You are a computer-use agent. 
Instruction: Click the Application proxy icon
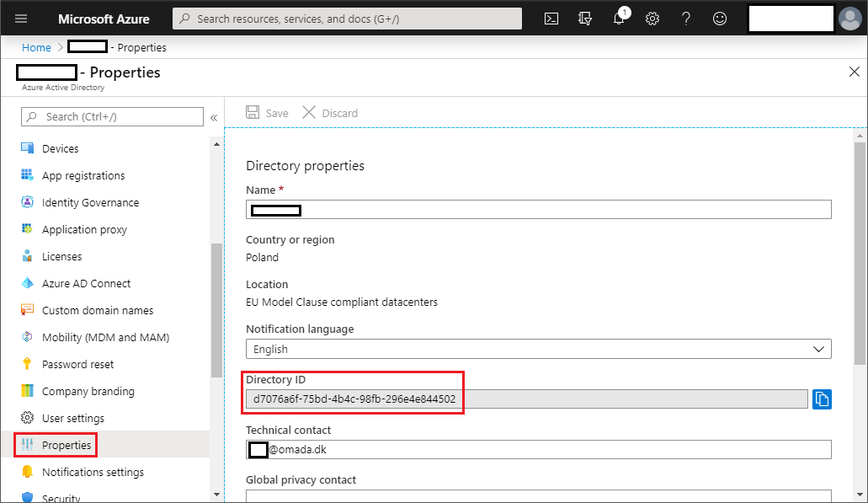27,229
